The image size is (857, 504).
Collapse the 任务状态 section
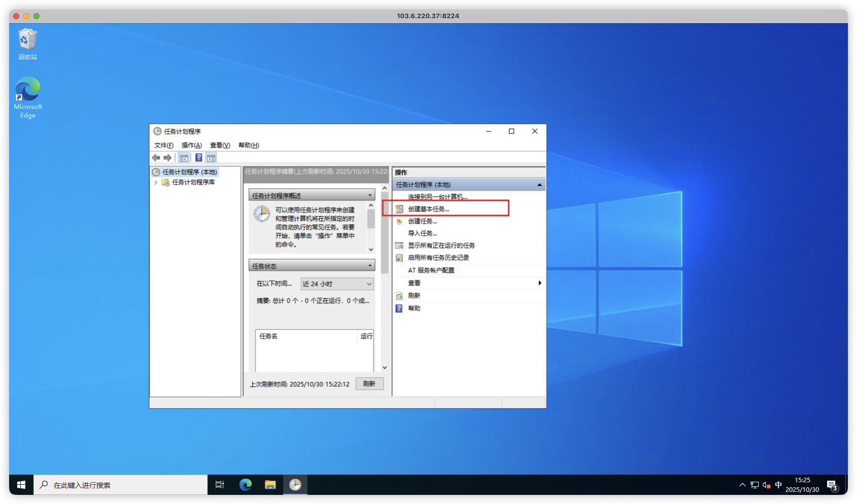click(x=370, y=266)
